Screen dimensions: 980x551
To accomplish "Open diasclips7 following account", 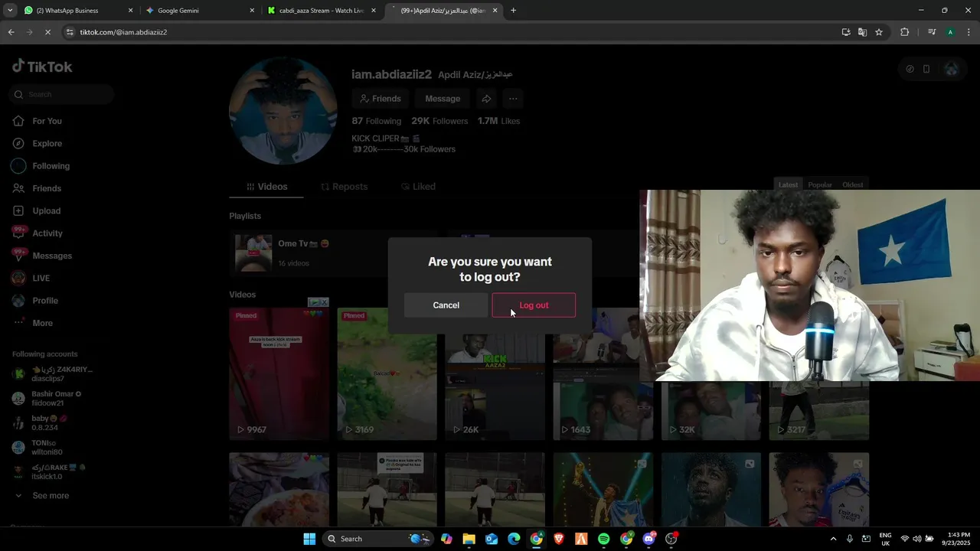I will [x=51, y=374].
